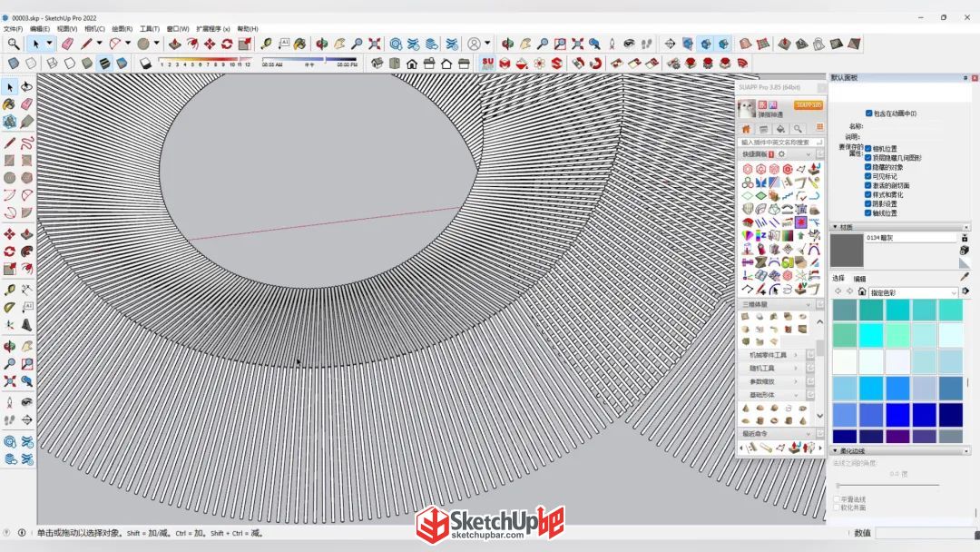Open the SUAPP grid view icon

(819, 127)
